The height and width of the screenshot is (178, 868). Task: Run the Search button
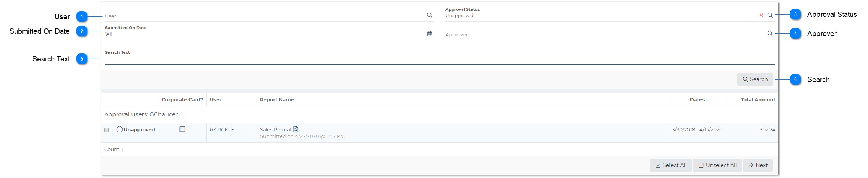pos(755,79)
